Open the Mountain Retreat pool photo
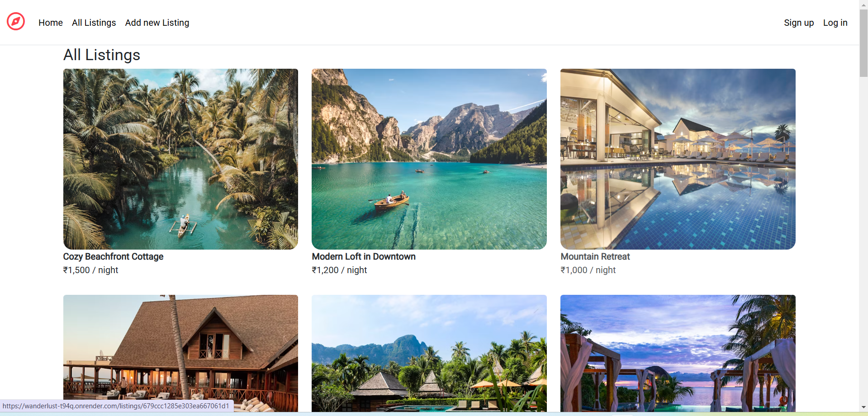 tap(678, 159)
